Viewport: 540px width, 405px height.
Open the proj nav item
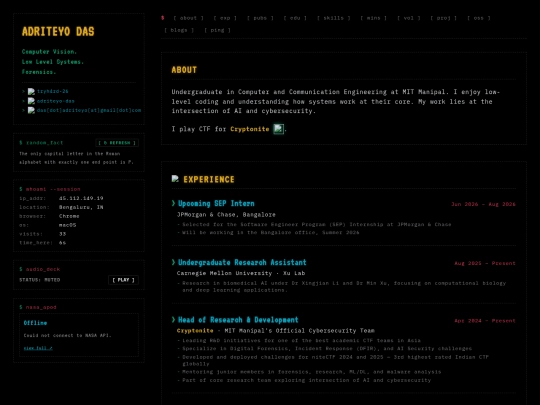click(444, 18)
